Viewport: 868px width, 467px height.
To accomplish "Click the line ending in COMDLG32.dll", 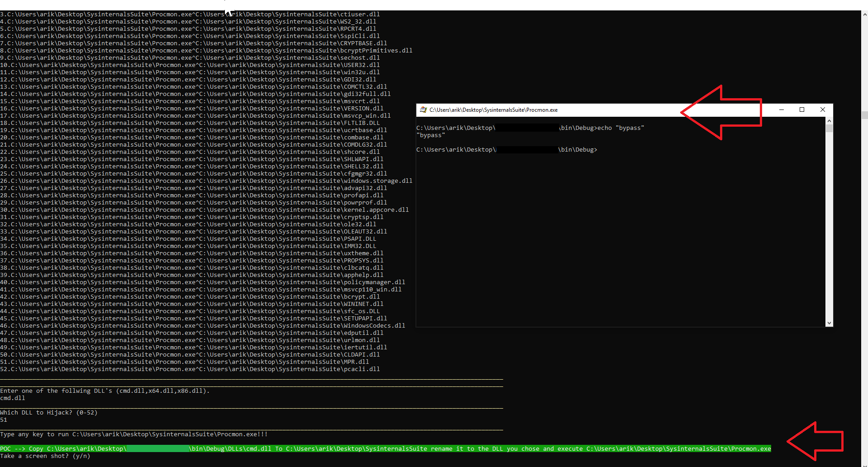I will 194,145.
